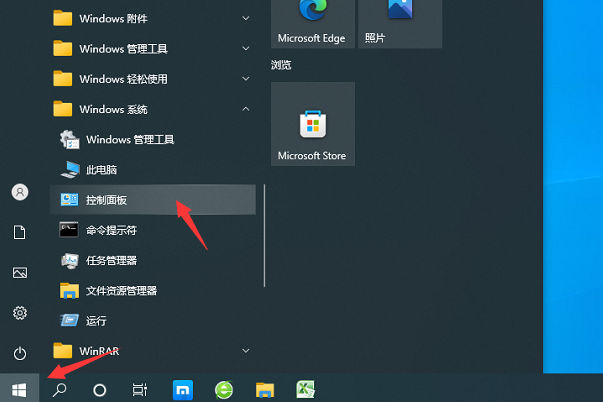Launch Excel from the taskbar
The height and width of the screenshot is (402, 603).
click(x=306, y=389)
